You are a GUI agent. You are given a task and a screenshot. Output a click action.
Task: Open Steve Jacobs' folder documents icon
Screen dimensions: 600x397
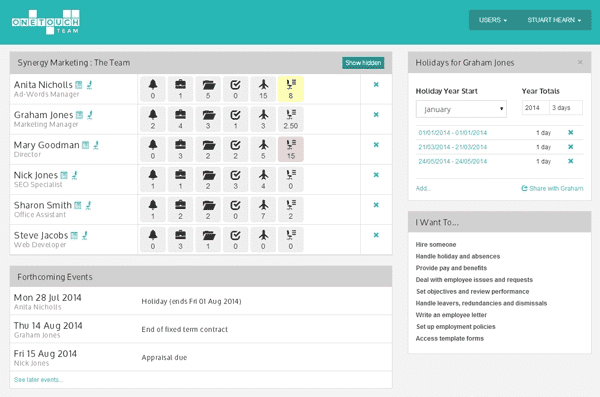[x=208, y=240]
